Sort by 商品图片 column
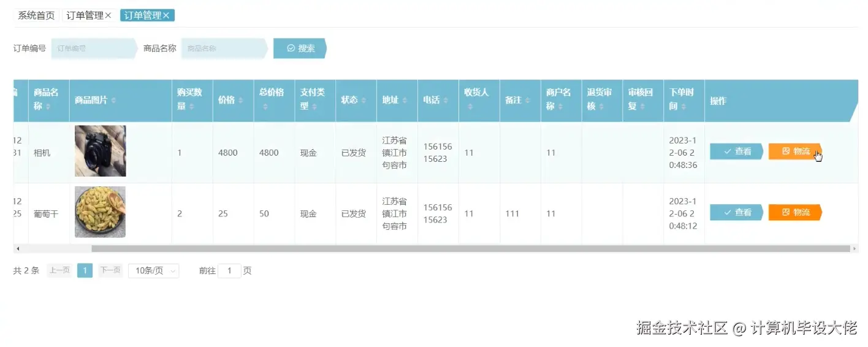Image resolution: width=868 pixels, height=347 pixels. pos(113,101)
